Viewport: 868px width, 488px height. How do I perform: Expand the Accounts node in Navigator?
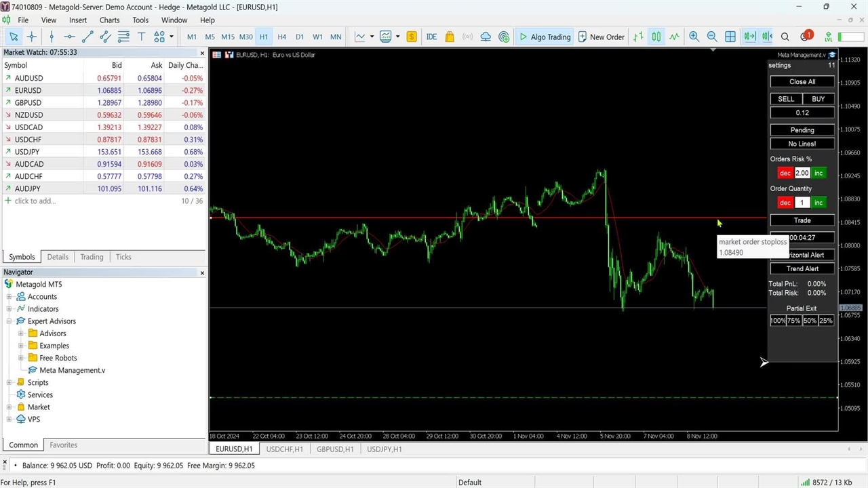click(9, 297)
